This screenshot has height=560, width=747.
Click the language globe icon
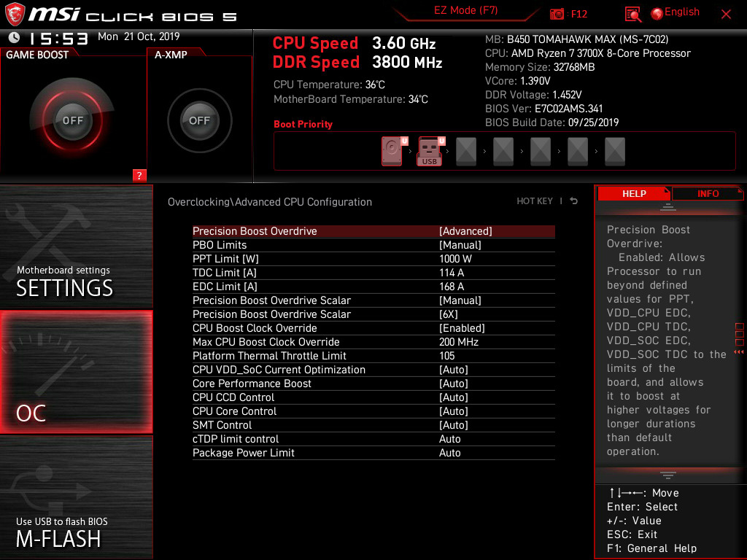[x=657, y=14]
